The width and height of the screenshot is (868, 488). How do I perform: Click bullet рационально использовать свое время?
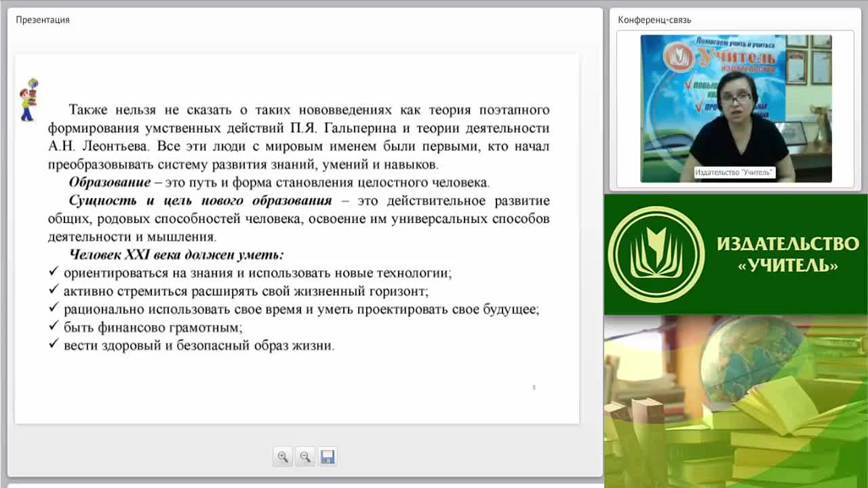(294, 310)
